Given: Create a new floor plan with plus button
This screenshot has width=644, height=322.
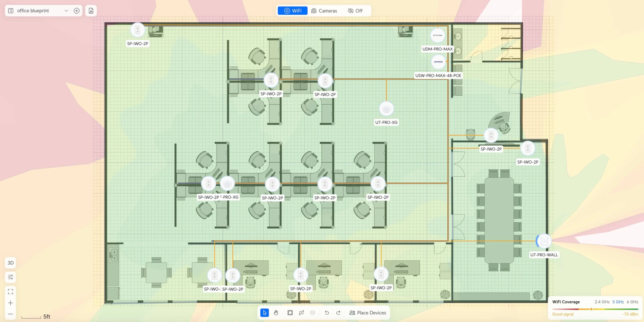Looking at the screenshot, I should click(x=76, y=11).
